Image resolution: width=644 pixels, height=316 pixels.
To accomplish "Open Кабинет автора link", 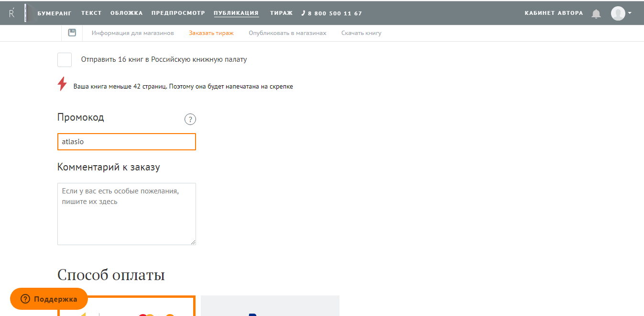I will (554, 13).
